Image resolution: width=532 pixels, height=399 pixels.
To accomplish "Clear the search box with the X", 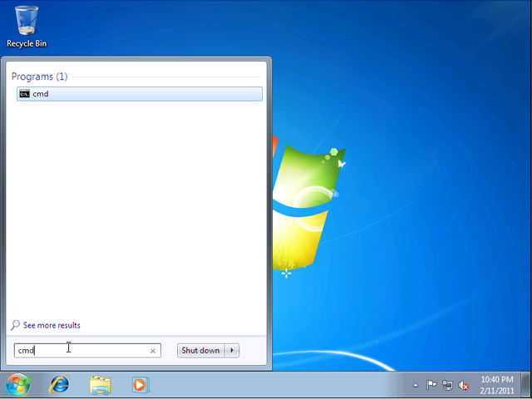I will pyautogui.click(x=153, y=351).
